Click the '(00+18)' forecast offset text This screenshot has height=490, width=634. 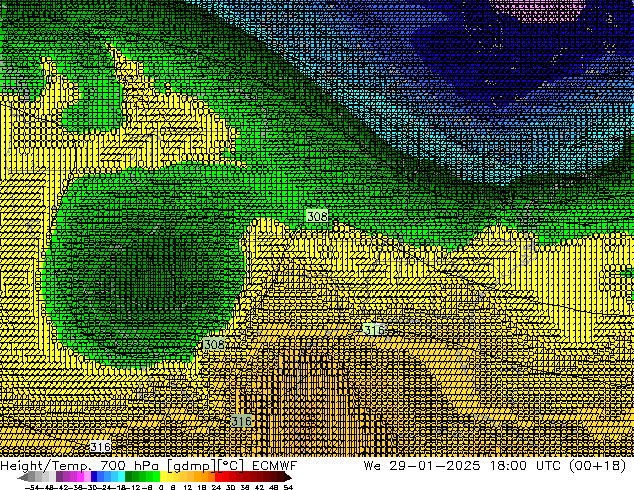click(598, 465)
